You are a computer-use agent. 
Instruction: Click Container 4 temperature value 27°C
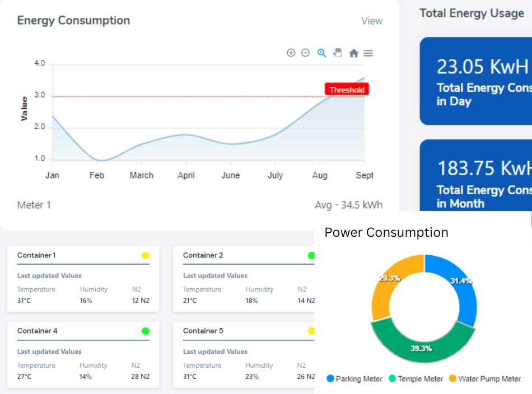(x=24, y=377)
